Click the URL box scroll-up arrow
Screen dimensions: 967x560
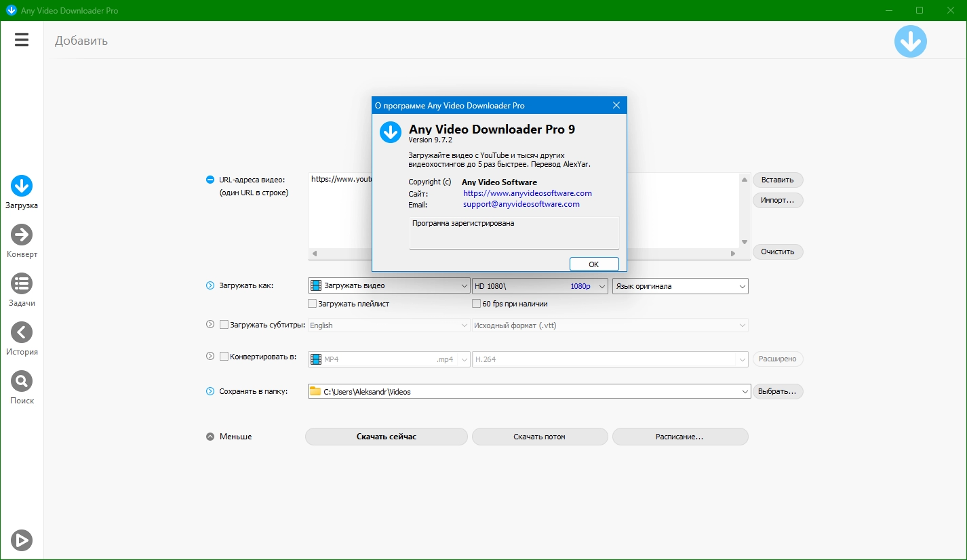click(x=745, y=180)
